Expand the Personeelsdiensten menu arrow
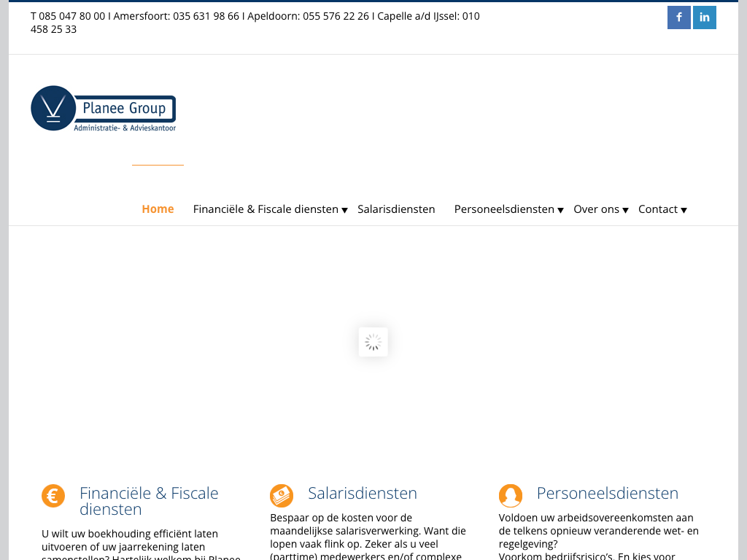The width and height of the screenshot is (747, 560). [560, 210]
